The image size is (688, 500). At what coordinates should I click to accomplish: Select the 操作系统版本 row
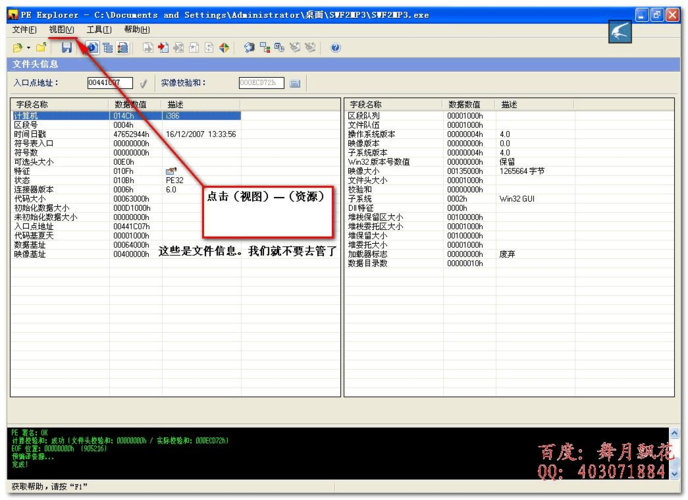click(x=460, y=134)
